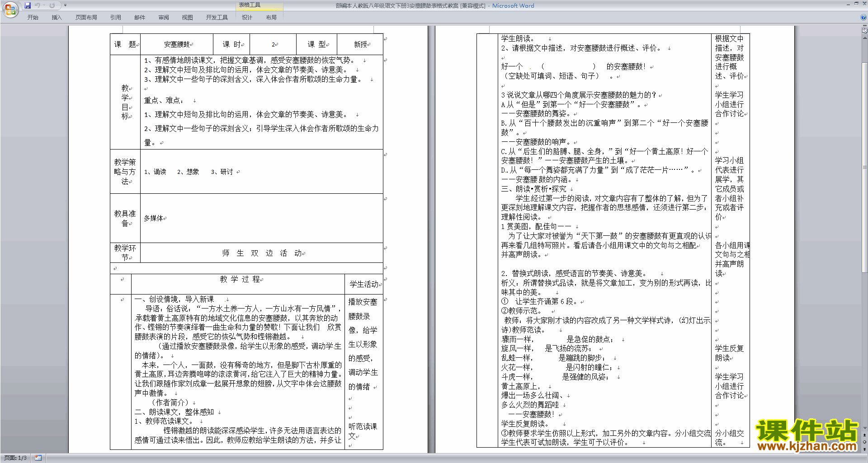Open the 邮件 ribbon tab

coord(140,17)
